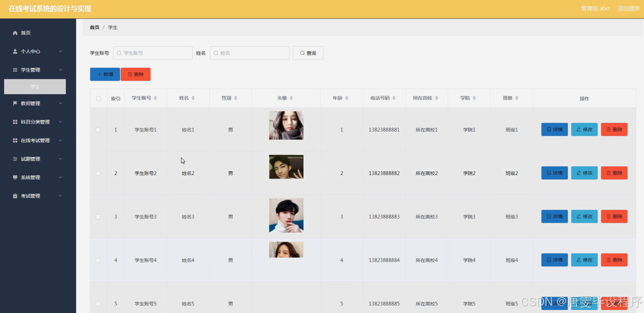644x313 pixels.
Task: Open 详情 for 学生账号1
Action: (x=554, y=130)
